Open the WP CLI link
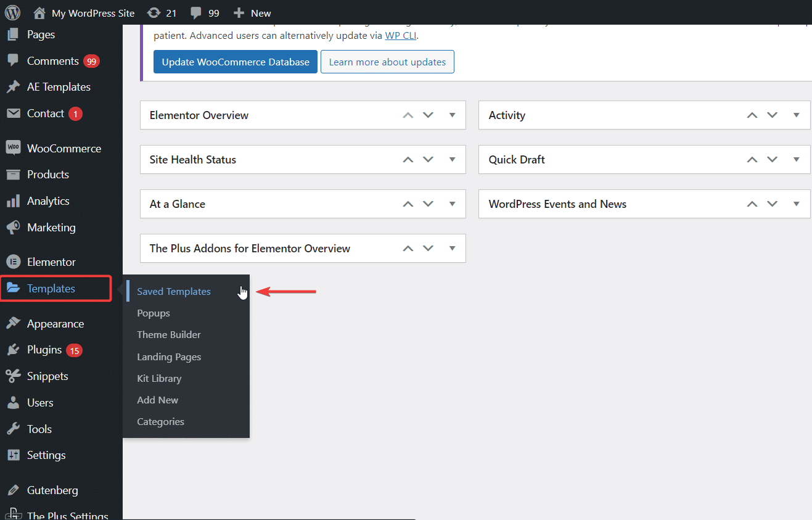 [x=401, y=35]
